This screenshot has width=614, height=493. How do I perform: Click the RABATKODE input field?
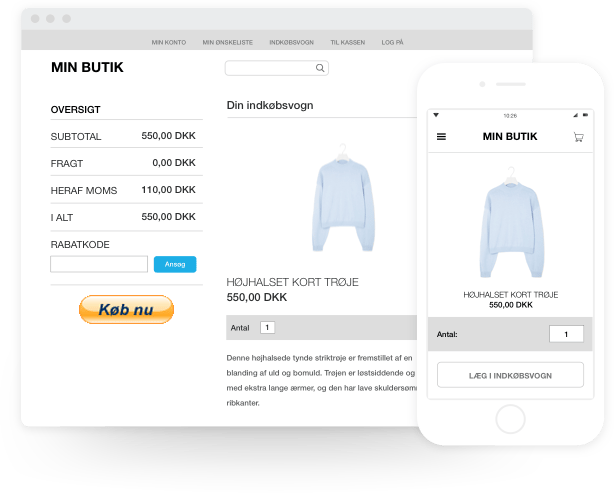pos(99,264)
